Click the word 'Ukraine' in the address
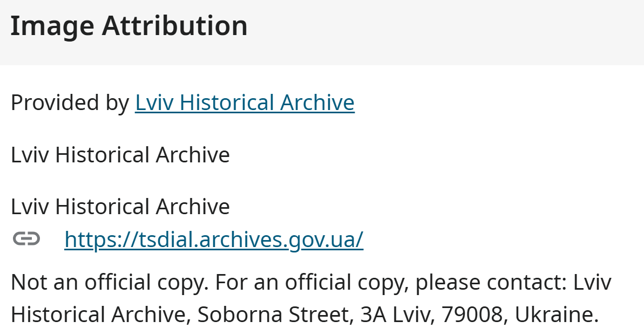 pyautogui.click(x=557, y=315)
